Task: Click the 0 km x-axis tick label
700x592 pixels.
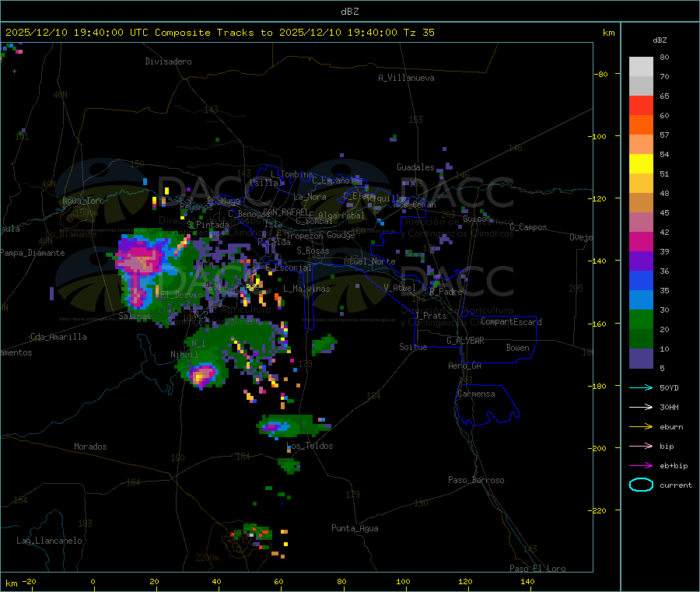Action: click(x=93, y=581)
